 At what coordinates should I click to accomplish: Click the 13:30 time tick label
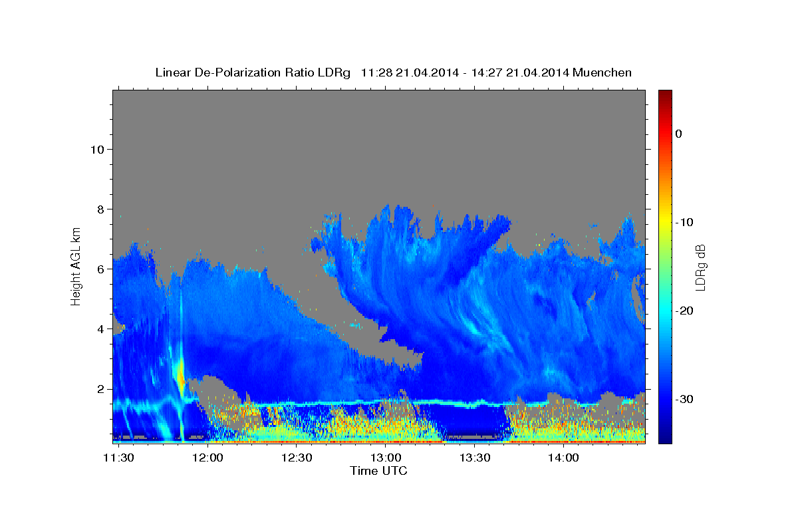474,458
